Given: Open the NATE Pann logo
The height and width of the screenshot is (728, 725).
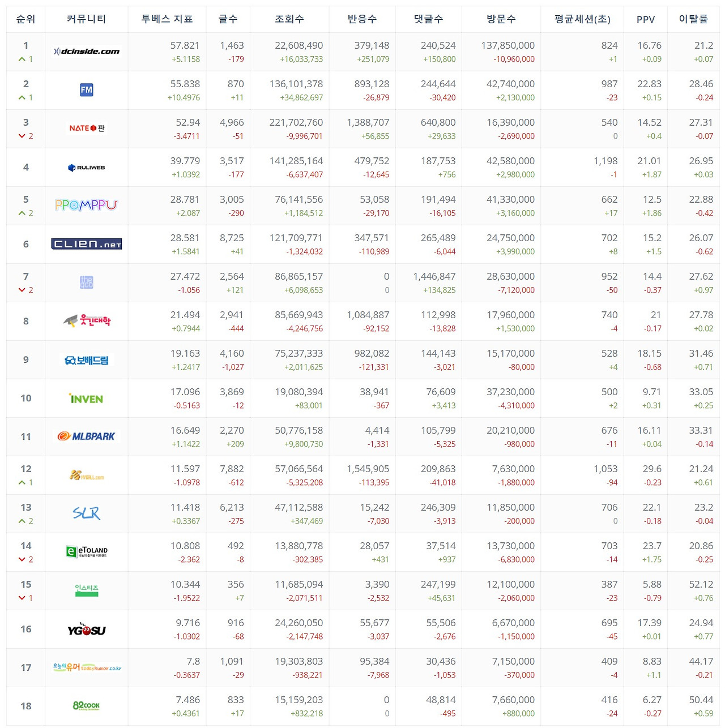Looking at the screenshot, I should (87, 129).
